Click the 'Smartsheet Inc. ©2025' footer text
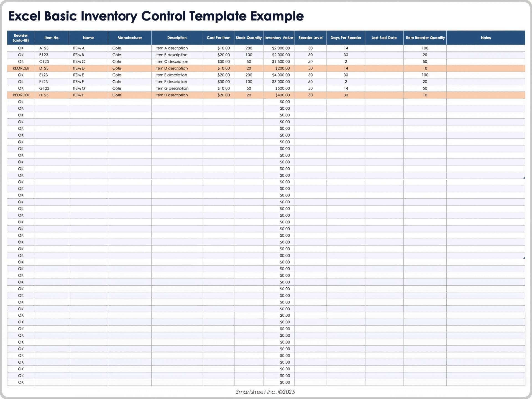Image resolution: width=532 pixels, height=399 pixels. (x=265, y=392)
